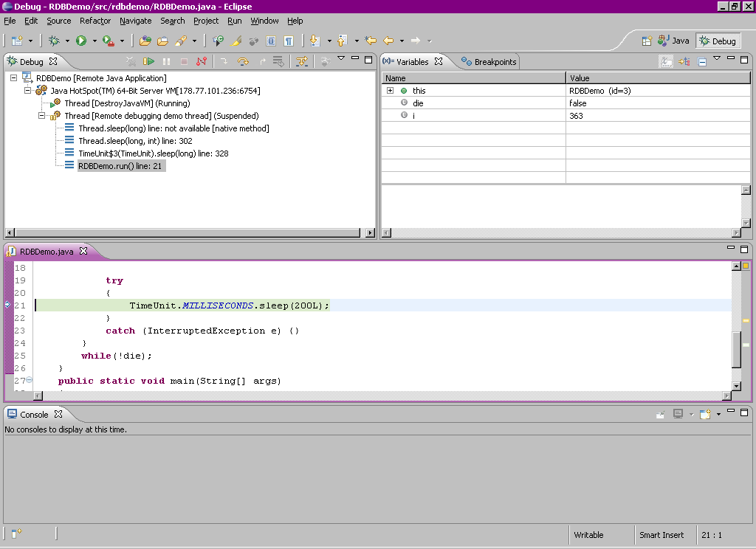Switch to the Java perspective

(673, 41)
